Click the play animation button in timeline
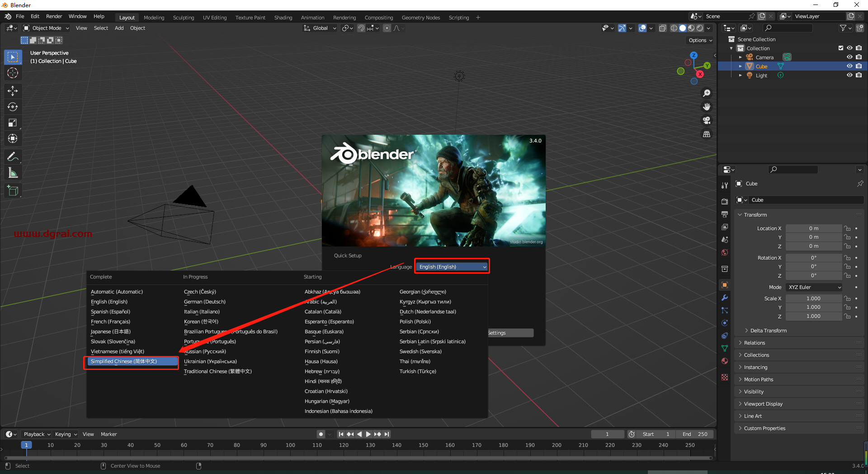868x474 pixels. [368, 434]
